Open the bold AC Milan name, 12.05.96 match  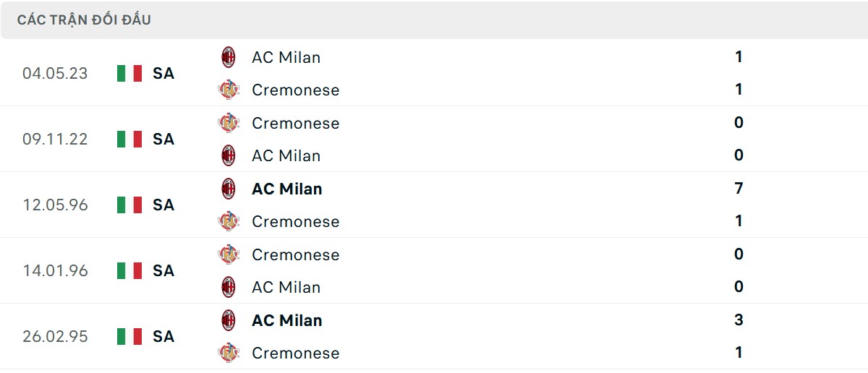tap(286, 189)
